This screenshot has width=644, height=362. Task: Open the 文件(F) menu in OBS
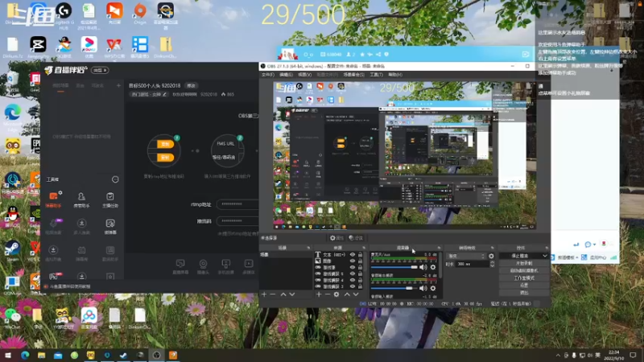click(x=268, y=75)
